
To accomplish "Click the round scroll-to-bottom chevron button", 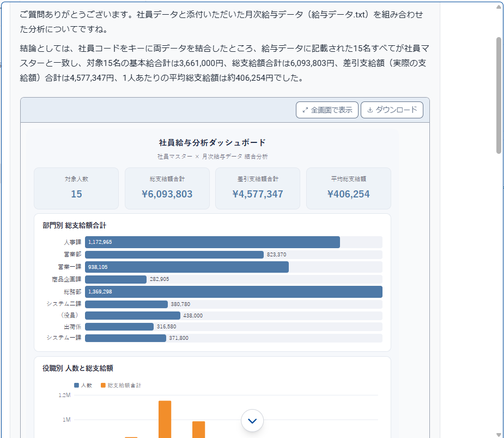I will point(252,421).
